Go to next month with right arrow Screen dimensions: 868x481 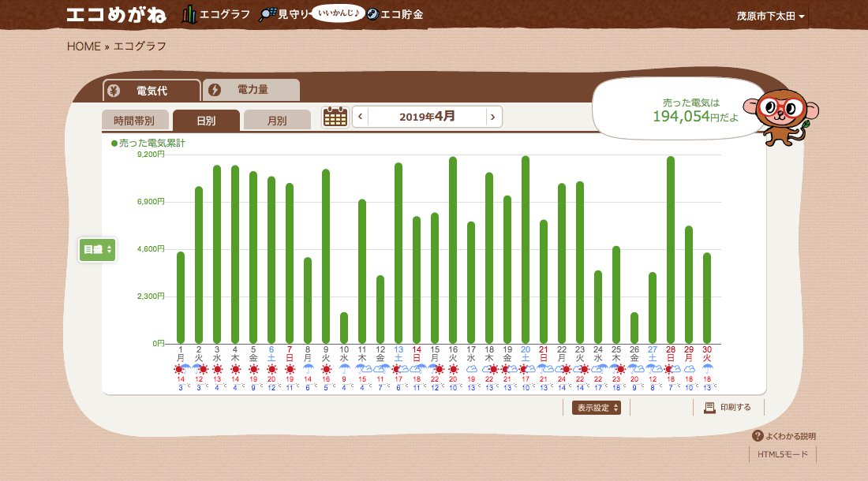(x=492, y=117)
